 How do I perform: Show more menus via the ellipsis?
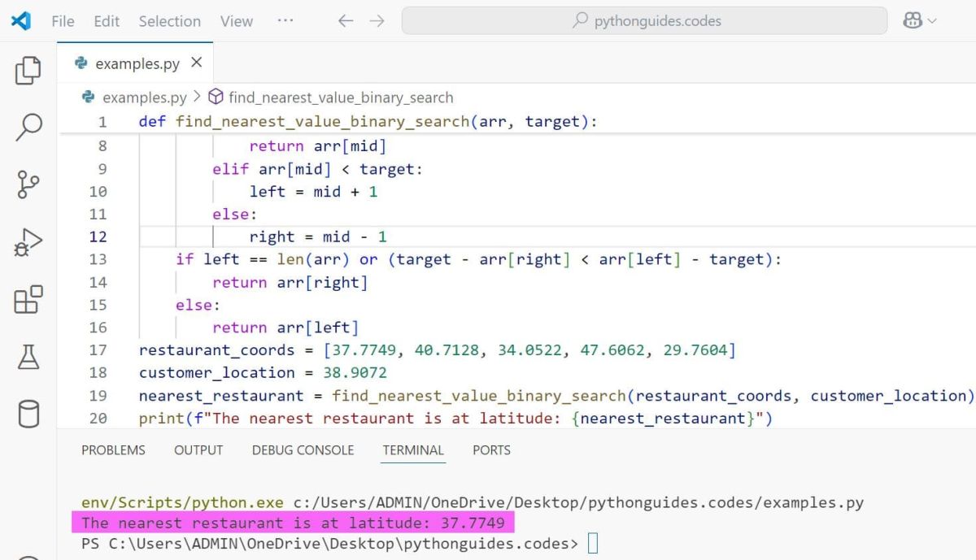pyautogui.click(x=285, y=20)
